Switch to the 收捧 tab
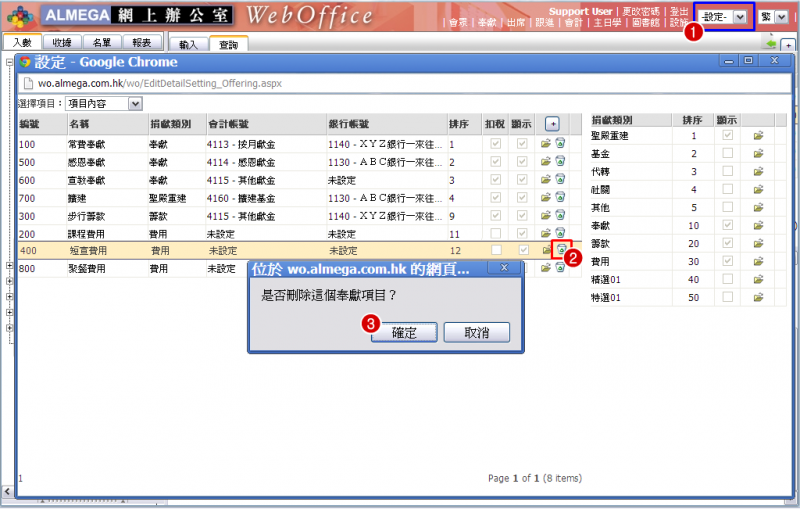 coord(62,43)
